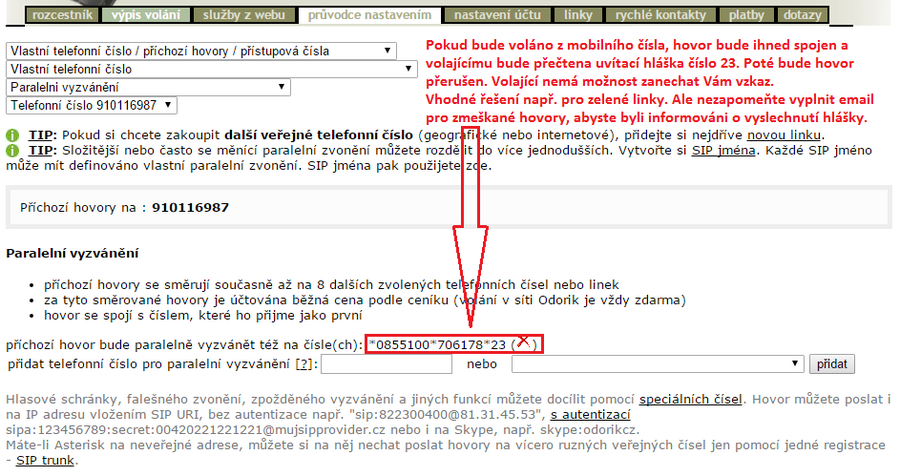Click incoming number 910116987 text
The image size is (900, 476).
point(190,208)
